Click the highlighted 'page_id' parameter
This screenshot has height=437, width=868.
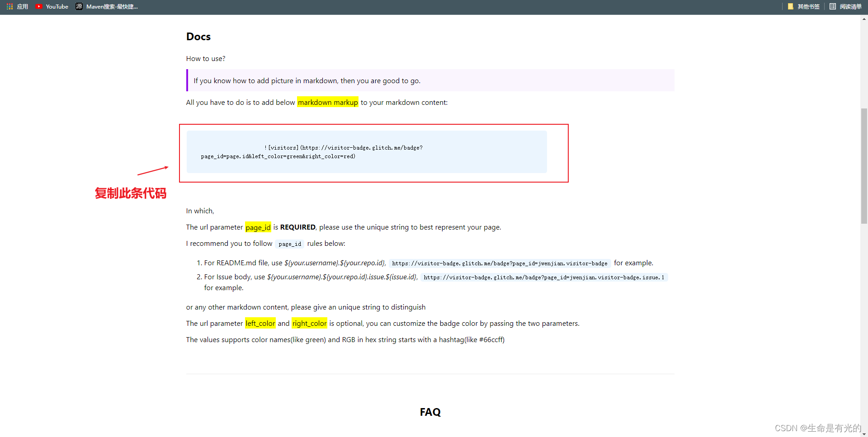258,227
